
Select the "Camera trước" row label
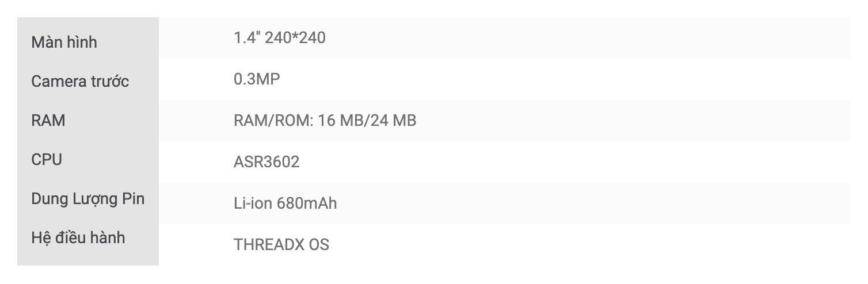(80, 82)
